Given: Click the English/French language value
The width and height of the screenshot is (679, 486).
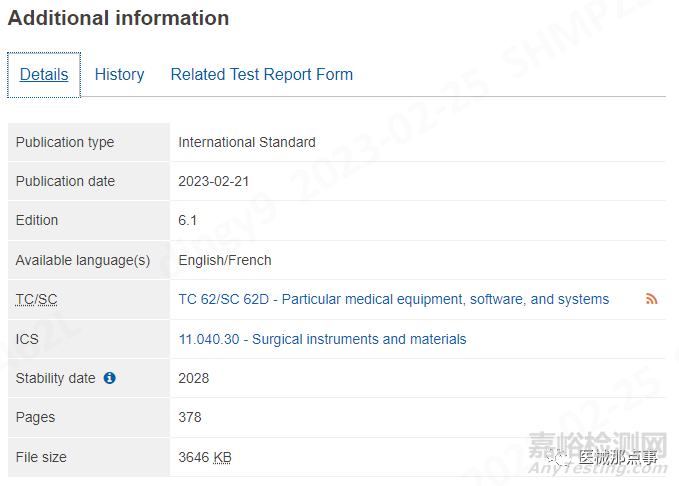Looking at the screenshot, I should pyautogui.click(x=224, y=260).
